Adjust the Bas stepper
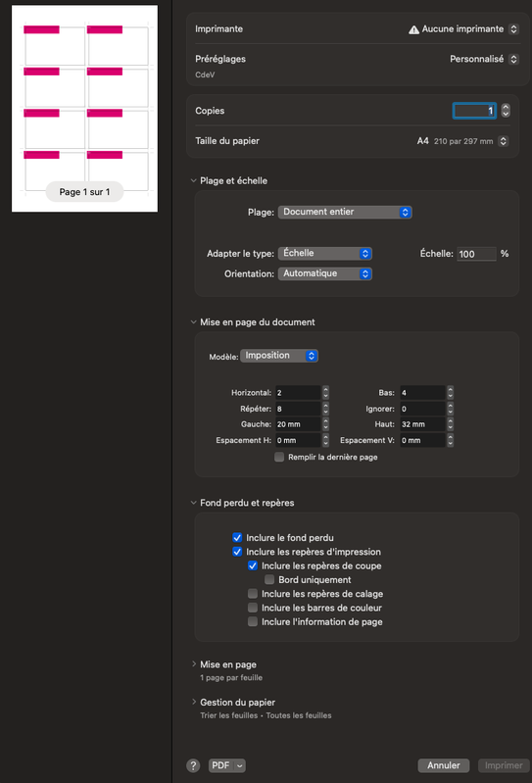 (450, 393)
